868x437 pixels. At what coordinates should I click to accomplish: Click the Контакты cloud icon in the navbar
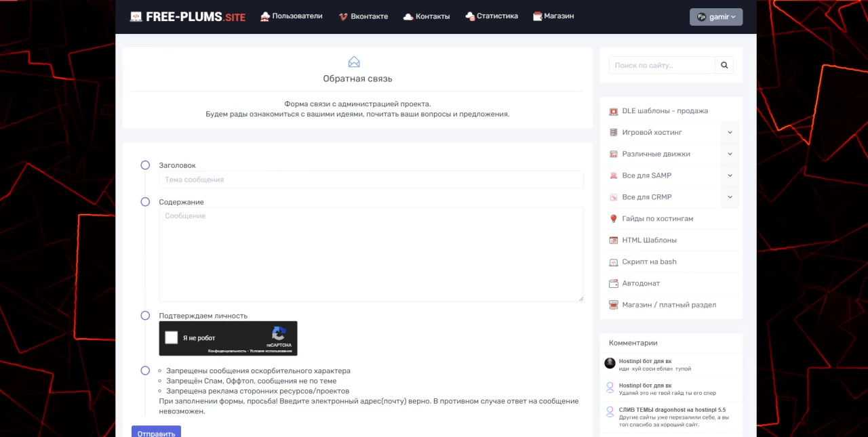(x=408, y=16)
